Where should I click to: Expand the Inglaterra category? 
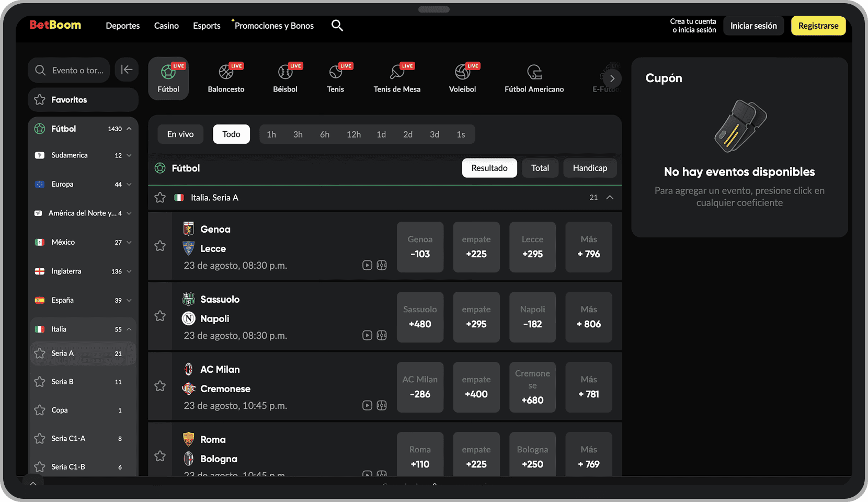[129, 271]
